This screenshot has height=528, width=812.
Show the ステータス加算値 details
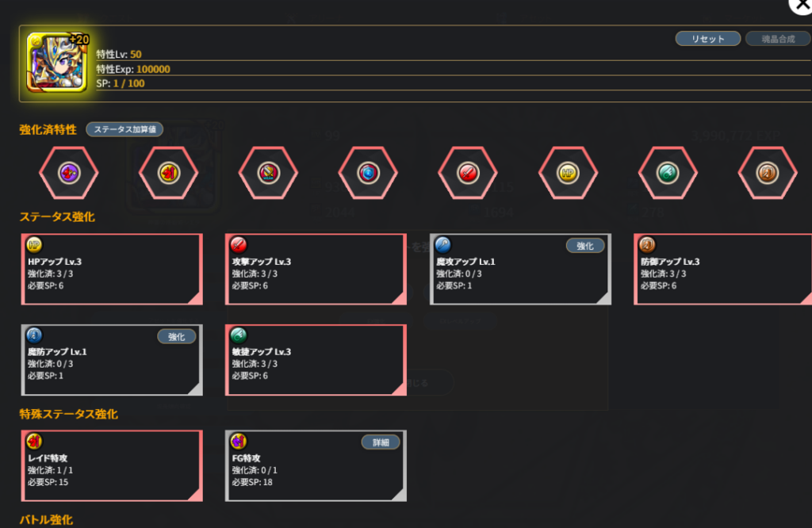(124, 129)
